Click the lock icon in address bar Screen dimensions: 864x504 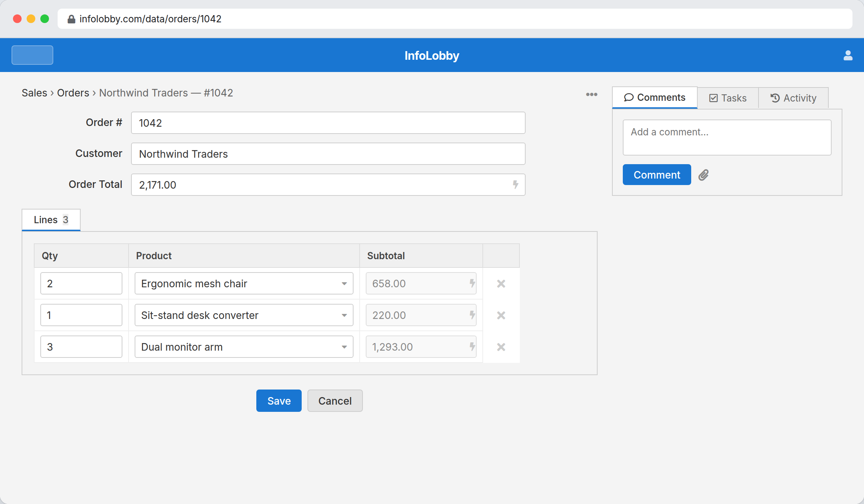71,19
